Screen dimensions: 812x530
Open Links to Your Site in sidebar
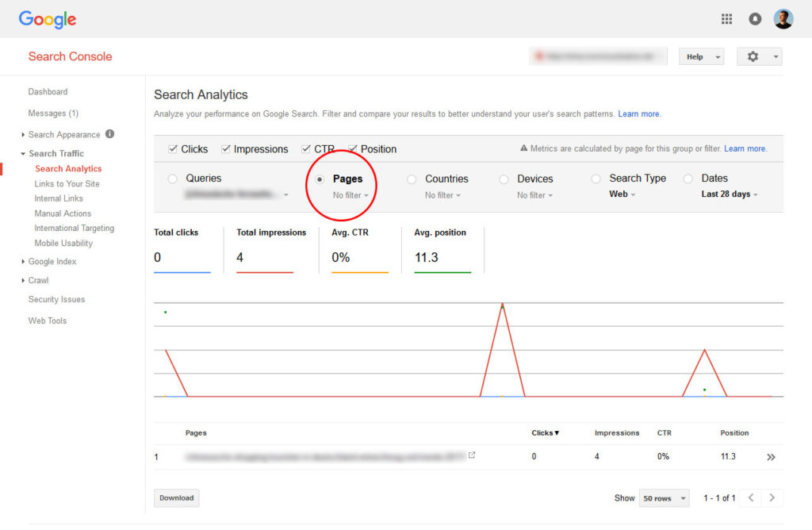click(x=64, y=183)
